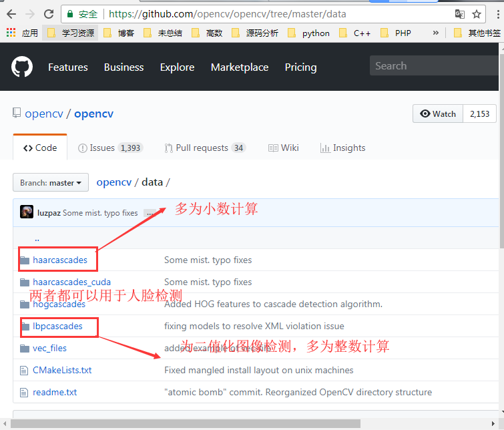Viewport: 504px width, 430px height.
Task: Click the folder icon next to haarcascades_cuda
Action: tap(25, 282)
